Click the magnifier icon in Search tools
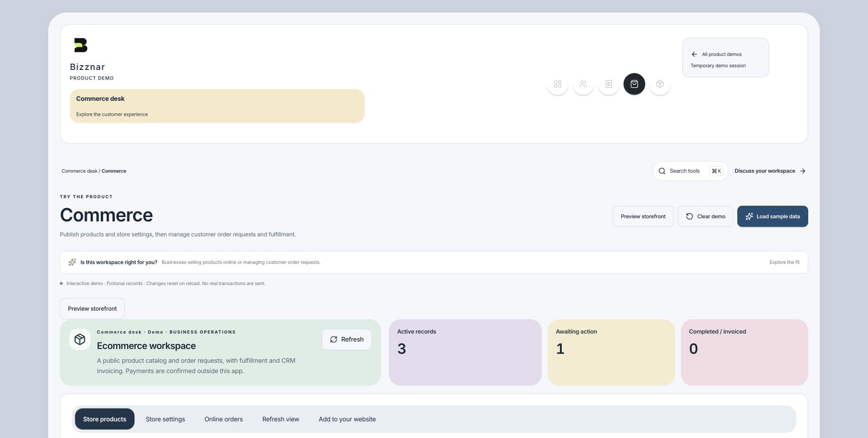Image resolution: width=868 pixels, height=438 pixels. pos(662,171)
